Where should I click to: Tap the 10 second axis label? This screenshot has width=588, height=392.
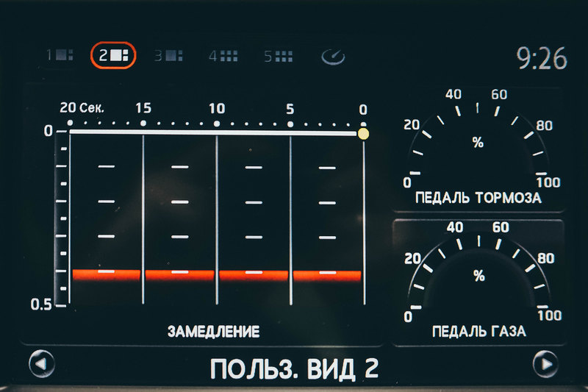(x=217, y=109)
